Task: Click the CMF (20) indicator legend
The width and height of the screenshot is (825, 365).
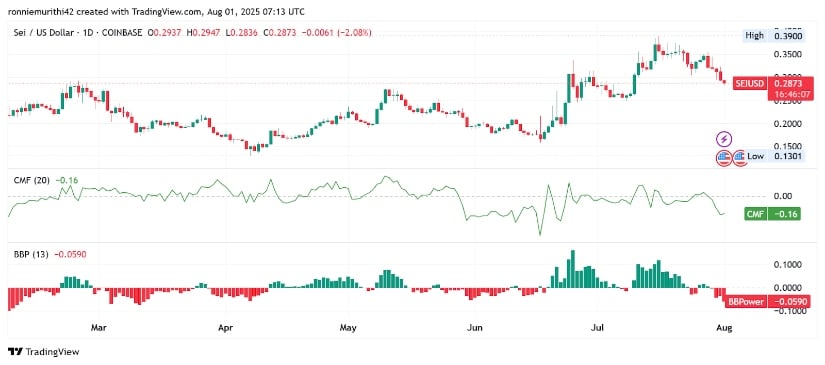Action: 31,180
